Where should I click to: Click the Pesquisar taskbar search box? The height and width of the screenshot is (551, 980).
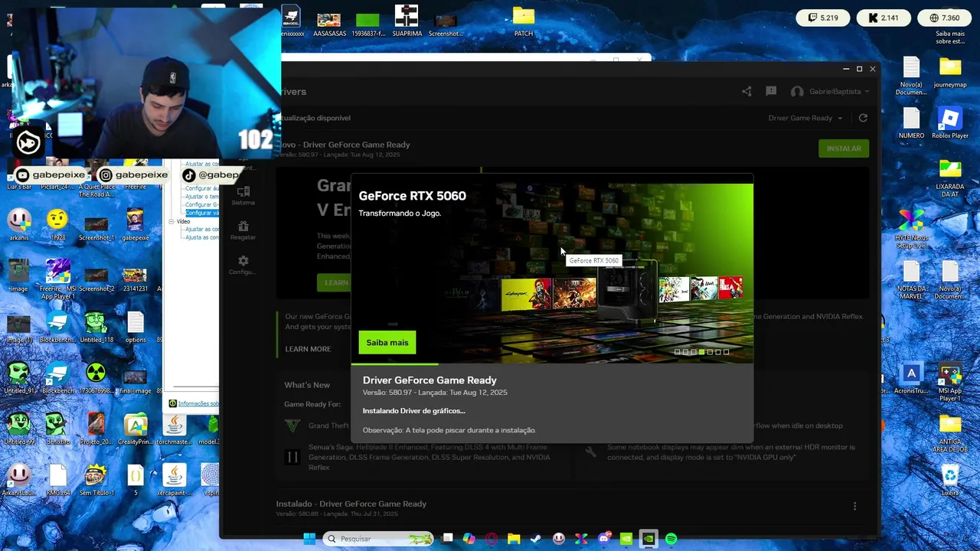(378, 539)
